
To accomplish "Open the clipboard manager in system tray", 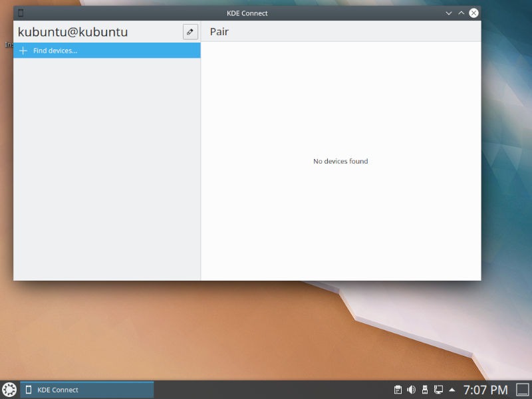I will pyautogui.click(x=398, y=390).
